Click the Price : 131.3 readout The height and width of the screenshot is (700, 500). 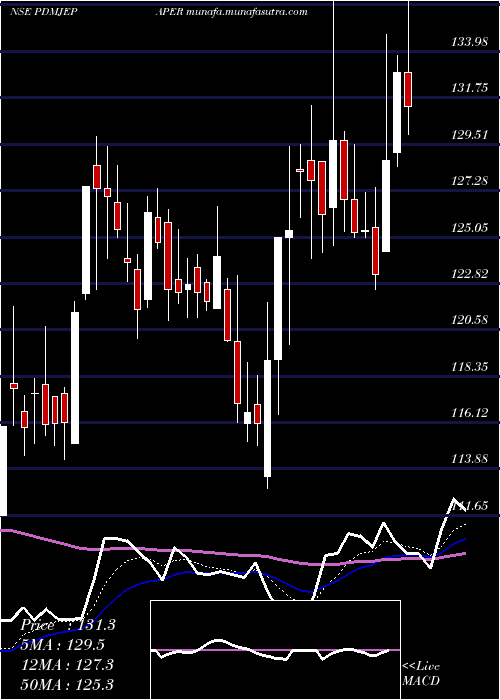click(x=68, y=625)
